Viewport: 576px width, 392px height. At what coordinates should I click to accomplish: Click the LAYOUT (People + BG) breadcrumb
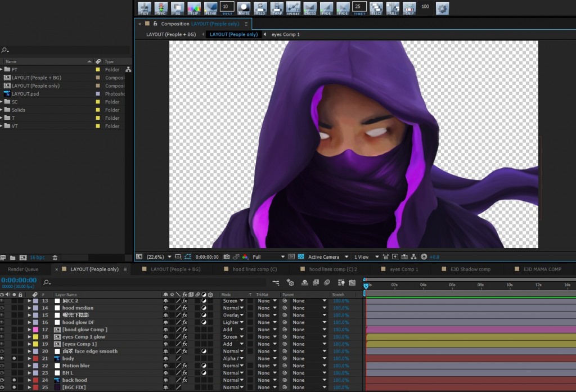[x=171, y=34]
